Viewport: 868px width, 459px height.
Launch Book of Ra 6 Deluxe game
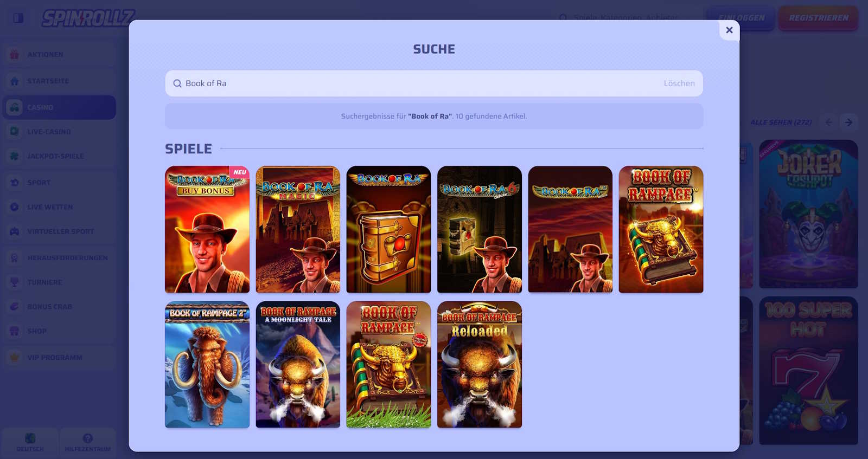coord(480,229)
